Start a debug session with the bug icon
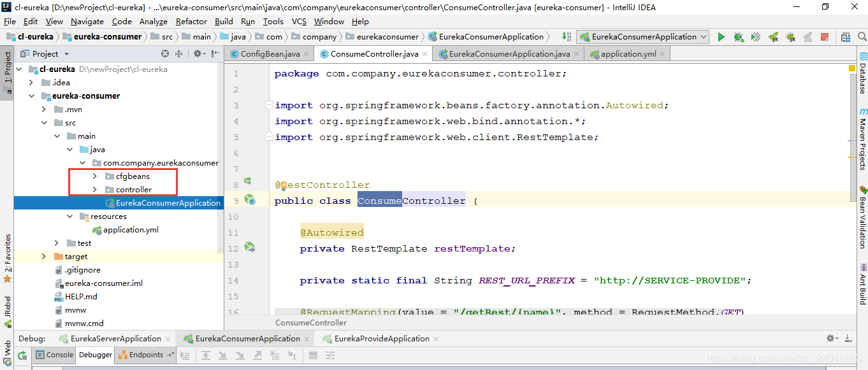 739,37
